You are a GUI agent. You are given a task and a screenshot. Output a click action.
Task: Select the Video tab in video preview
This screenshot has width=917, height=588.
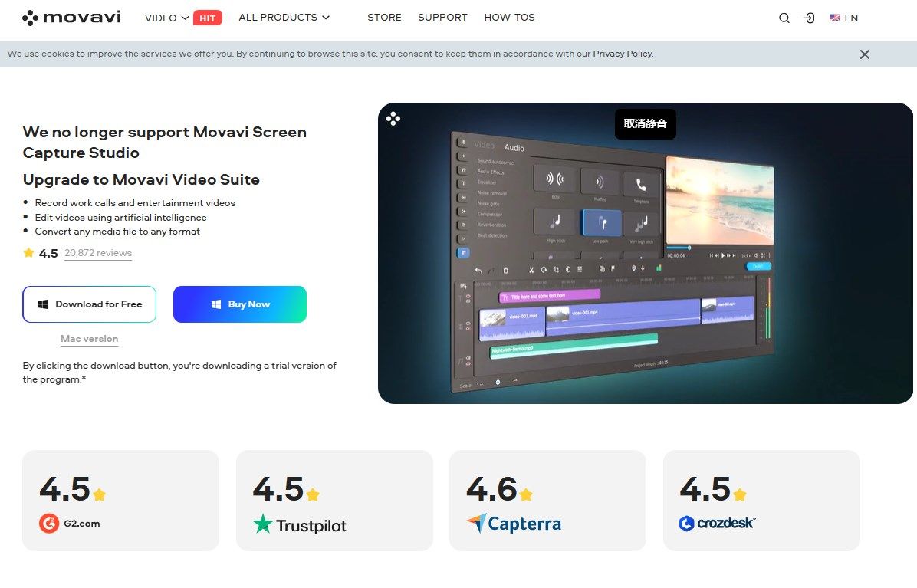pos(485,144)
